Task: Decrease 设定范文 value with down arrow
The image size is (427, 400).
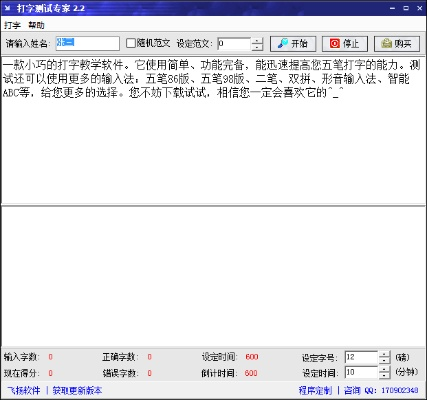Action: 257,47
